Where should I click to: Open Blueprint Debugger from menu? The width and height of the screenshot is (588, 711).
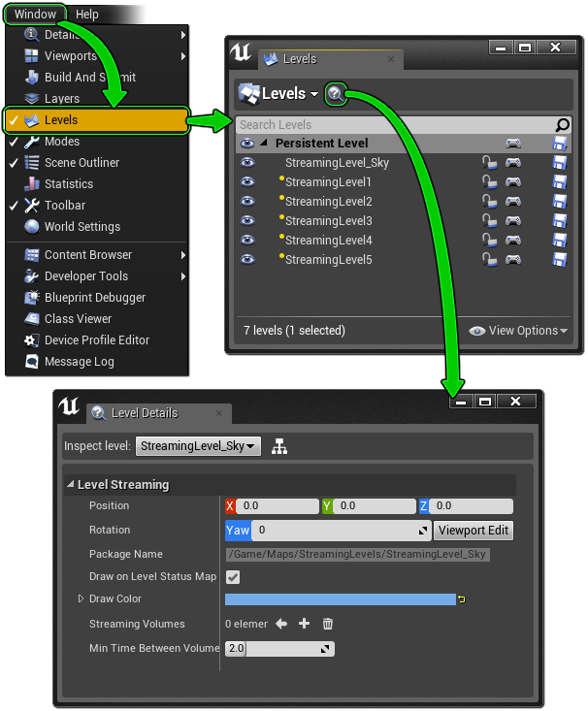96,298
